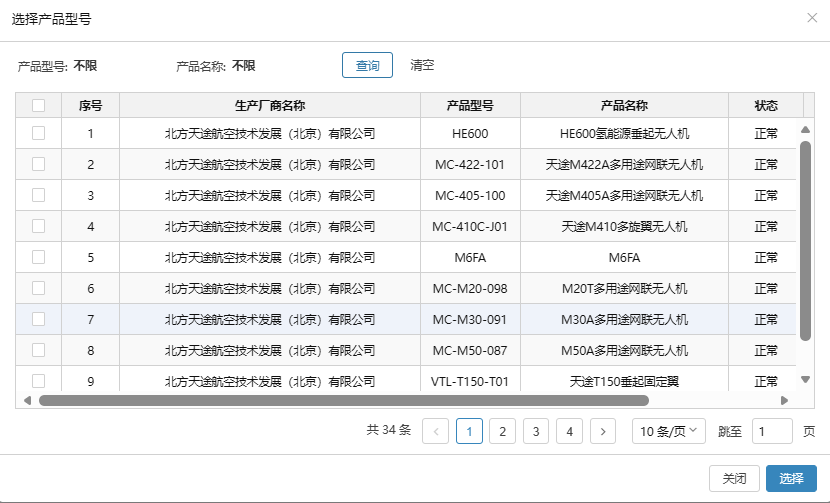Screen dimensions: 830x503
Task: Click the 关闭 button
Action: click(734, 478)
